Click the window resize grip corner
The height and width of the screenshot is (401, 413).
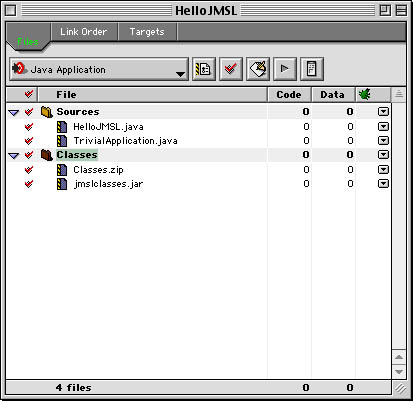tap(399, 387)
